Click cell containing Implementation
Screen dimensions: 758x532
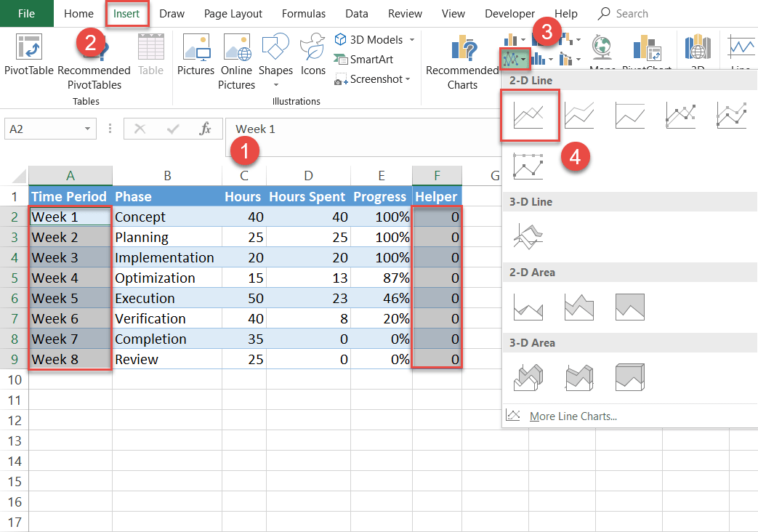point(167,258)
